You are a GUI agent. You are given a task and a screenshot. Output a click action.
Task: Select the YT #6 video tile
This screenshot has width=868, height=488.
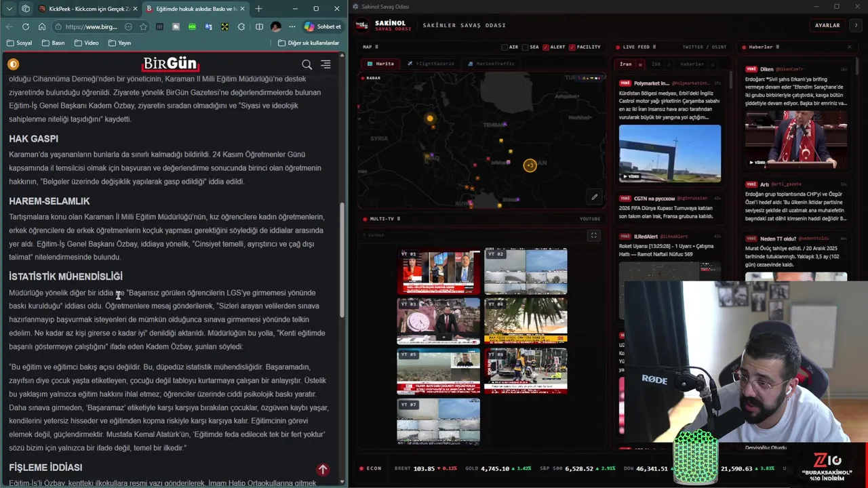[526, 371]
